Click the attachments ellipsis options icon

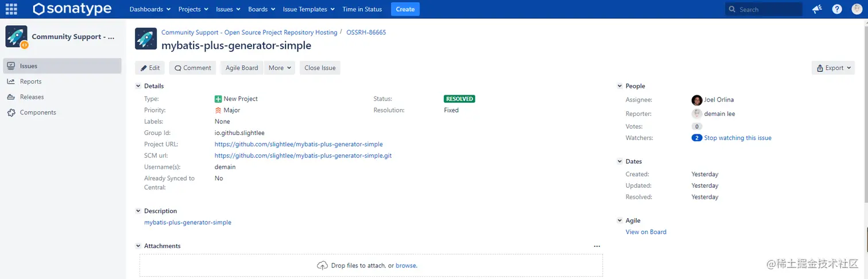coord(597,246)
